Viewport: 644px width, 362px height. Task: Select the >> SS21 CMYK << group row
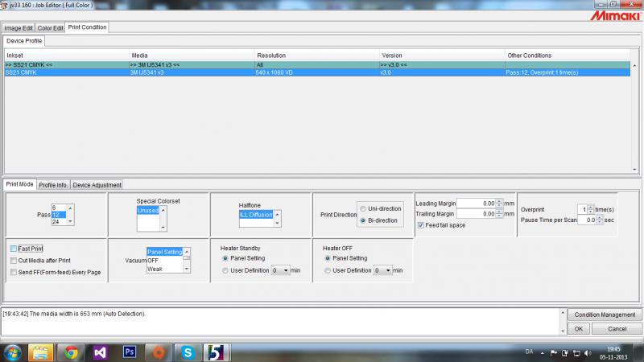click(x=317, y=65)
